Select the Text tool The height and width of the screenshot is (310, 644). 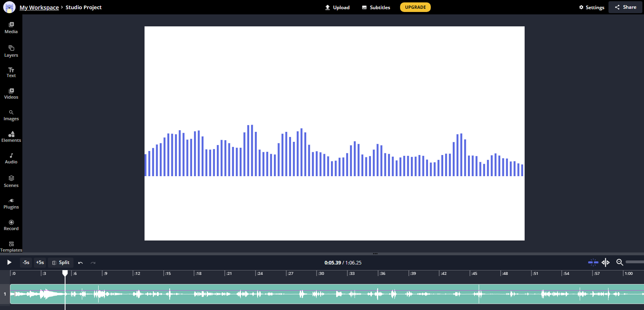tap(11, 72)
